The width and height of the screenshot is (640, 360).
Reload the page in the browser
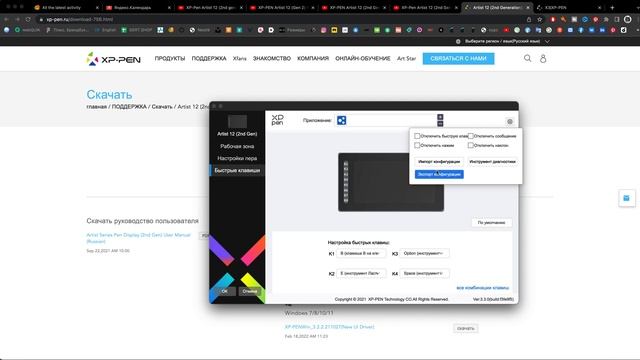(28, 19)
